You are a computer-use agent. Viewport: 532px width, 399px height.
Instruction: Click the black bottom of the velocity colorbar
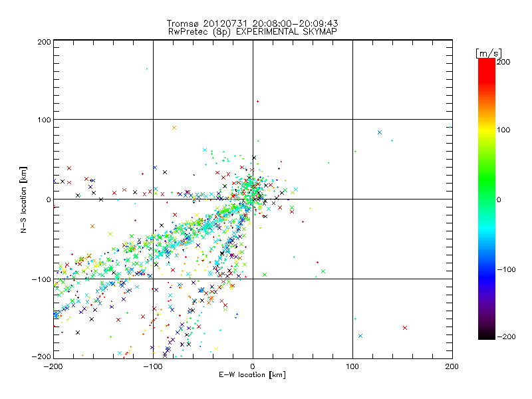click(x=487, y=334)
